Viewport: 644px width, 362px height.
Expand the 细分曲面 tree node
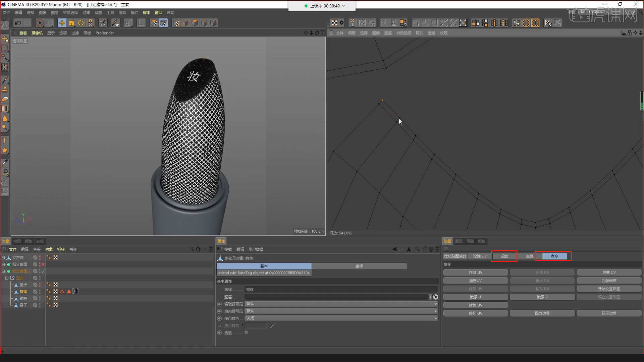tap(3, 264)
